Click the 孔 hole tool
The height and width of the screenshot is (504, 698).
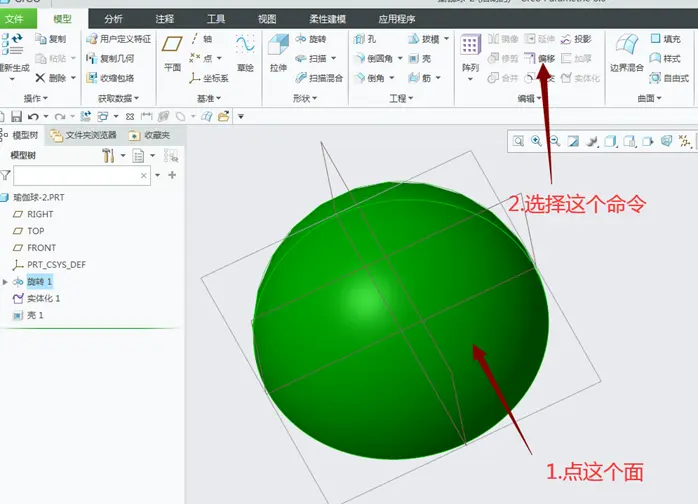[365, 39]
